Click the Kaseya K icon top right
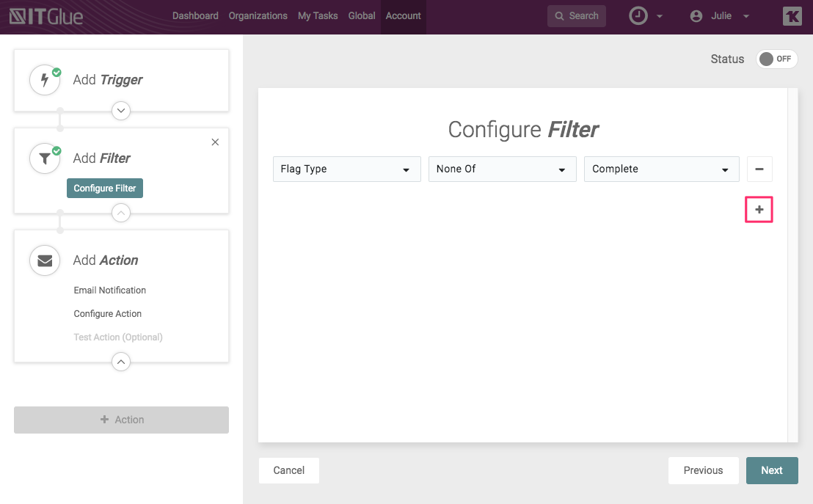This screenshot has height=504, width=813. (792, 16)
